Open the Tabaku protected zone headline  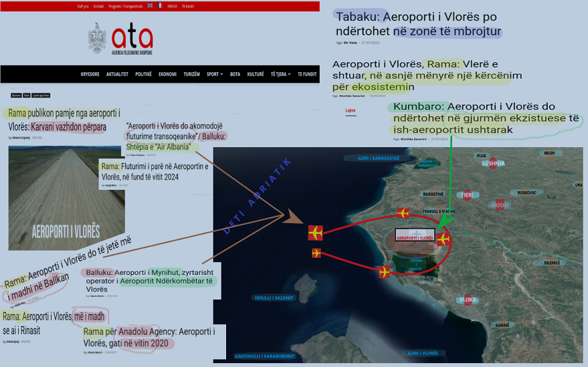418,24
